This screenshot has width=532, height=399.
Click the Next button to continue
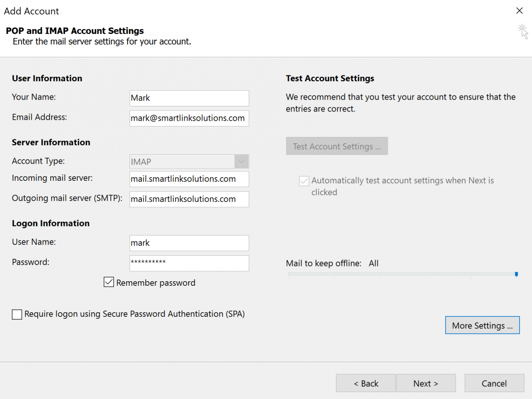(426, 383)
